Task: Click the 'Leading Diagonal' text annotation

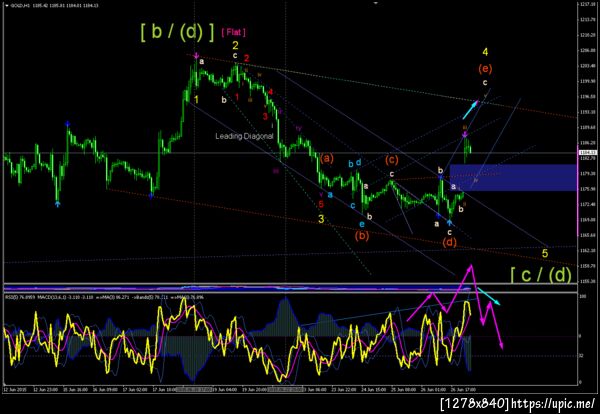Action: click(244, 136)
